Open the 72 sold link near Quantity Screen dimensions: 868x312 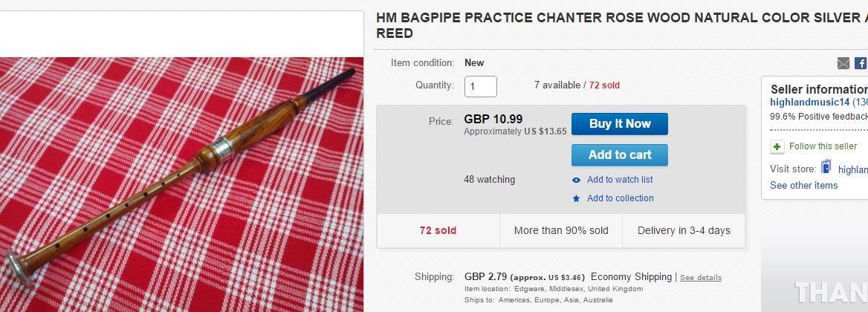pyautogui.click(x=604, y=85)
